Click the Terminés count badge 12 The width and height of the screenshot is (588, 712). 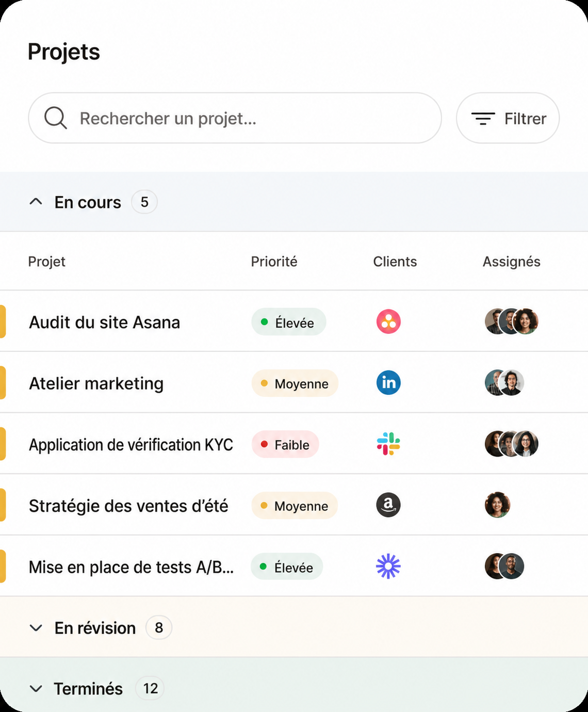coord(150,688)
